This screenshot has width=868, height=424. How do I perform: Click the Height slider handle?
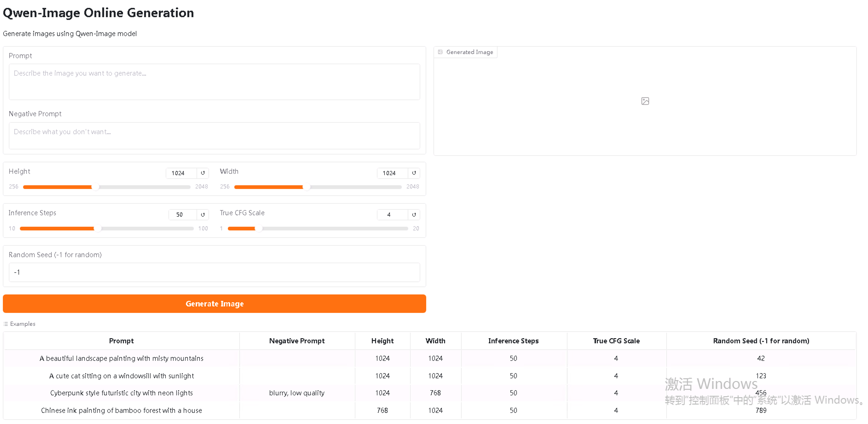pos(96,187)
